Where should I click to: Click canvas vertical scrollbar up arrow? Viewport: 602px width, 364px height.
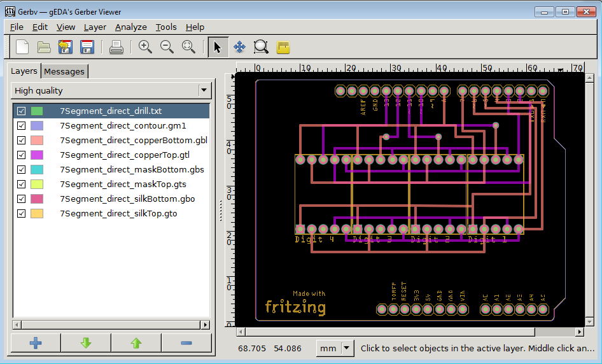coord(590,78)
